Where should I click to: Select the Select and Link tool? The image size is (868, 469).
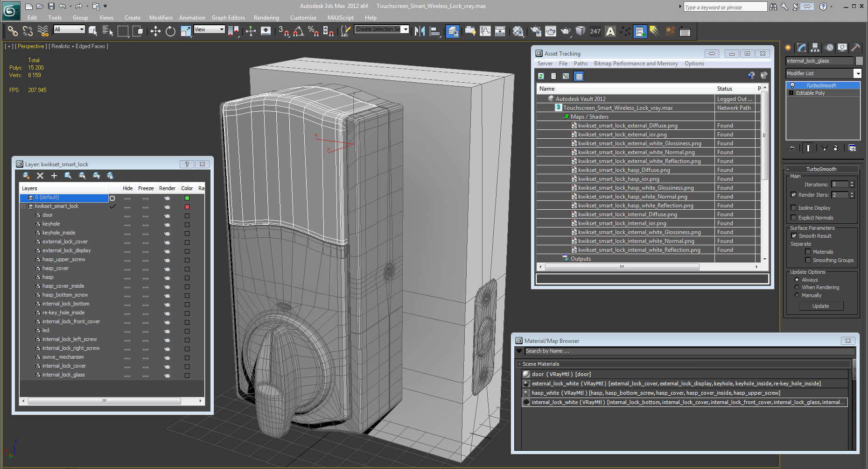pos(13,31)
